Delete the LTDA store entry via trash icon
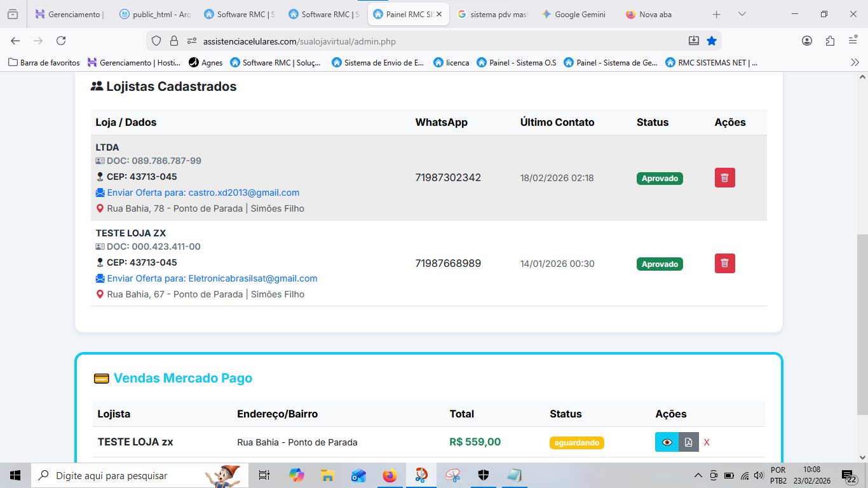This screenshot has width=868, height=488. pos(724,178)
